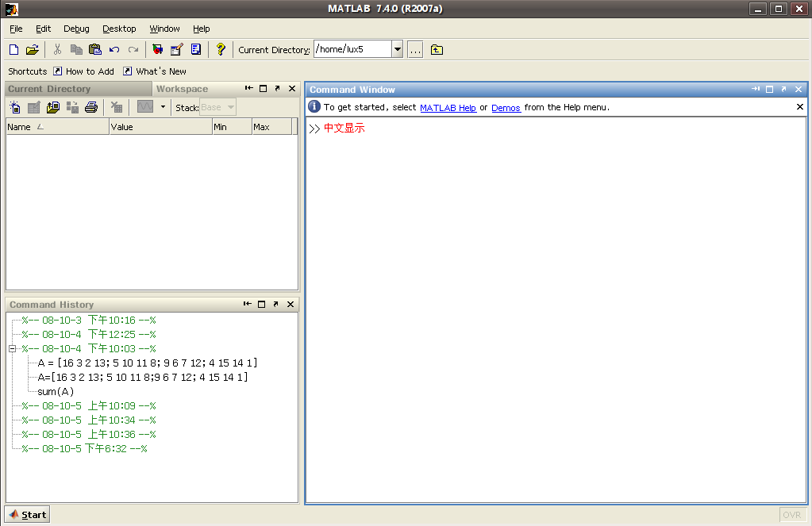Open the What's New shortcut

154,71
